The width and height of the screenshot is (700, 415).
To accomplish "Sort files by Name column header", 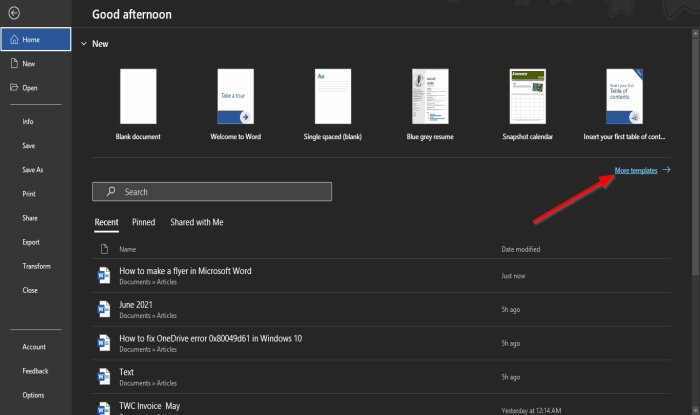I will coord(128,249).
